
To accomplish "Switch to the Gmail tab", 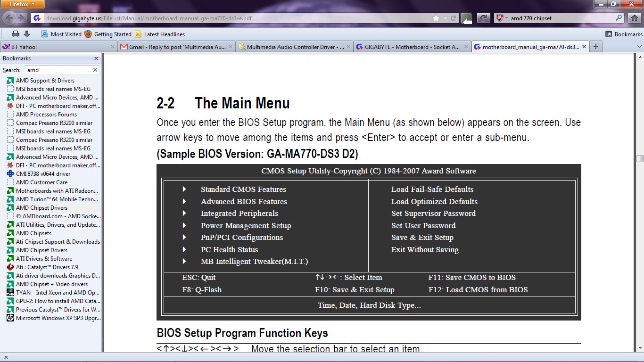I will click(x=177, y=47).
